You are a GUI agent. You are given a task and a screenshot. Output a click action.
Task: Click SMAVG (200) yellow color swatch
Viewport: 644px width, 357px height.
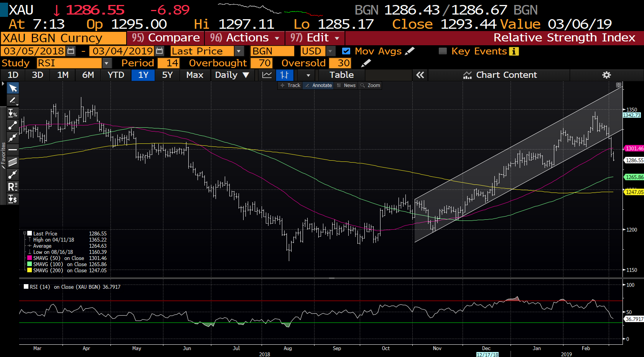[x=30, y=270]
